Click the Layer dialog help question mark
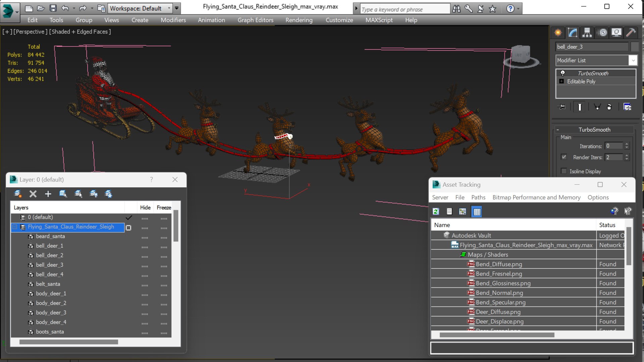The image size is (644, 362). tap(151, 179)
